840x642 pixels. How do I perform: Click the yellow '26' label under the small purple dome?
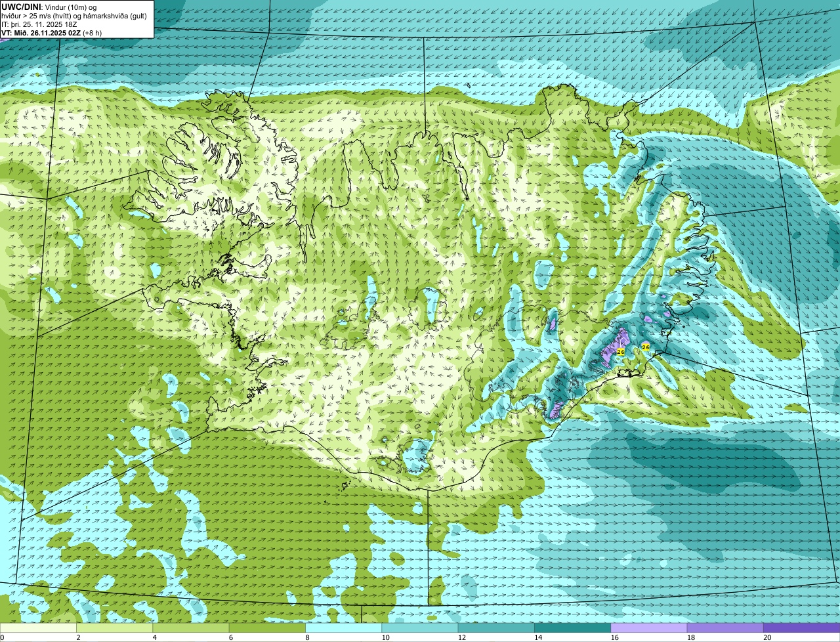click(646, 347)
